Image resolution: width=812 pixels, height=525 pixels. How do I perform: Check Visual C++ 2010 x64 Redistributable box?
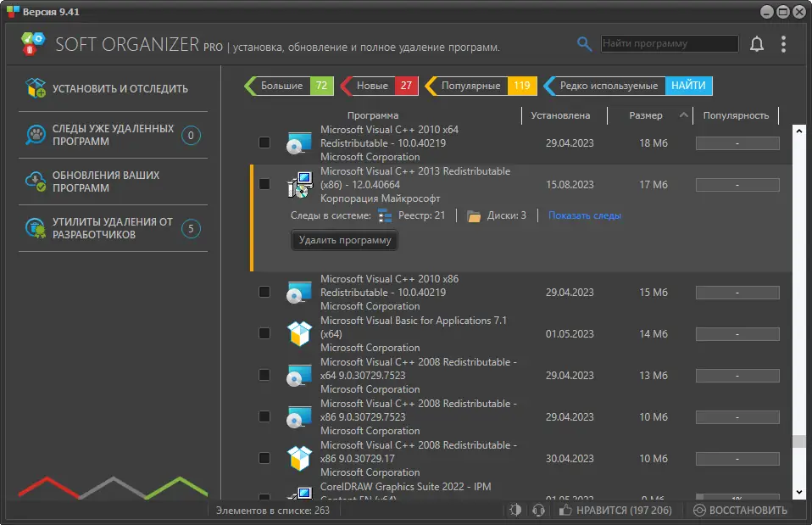[264, 142]
